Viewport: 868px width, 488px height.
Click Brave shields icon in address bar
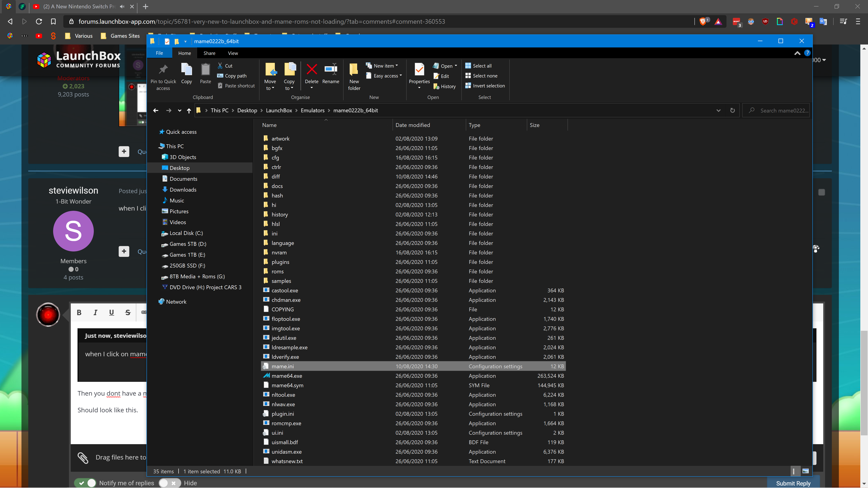coord(703,21)
